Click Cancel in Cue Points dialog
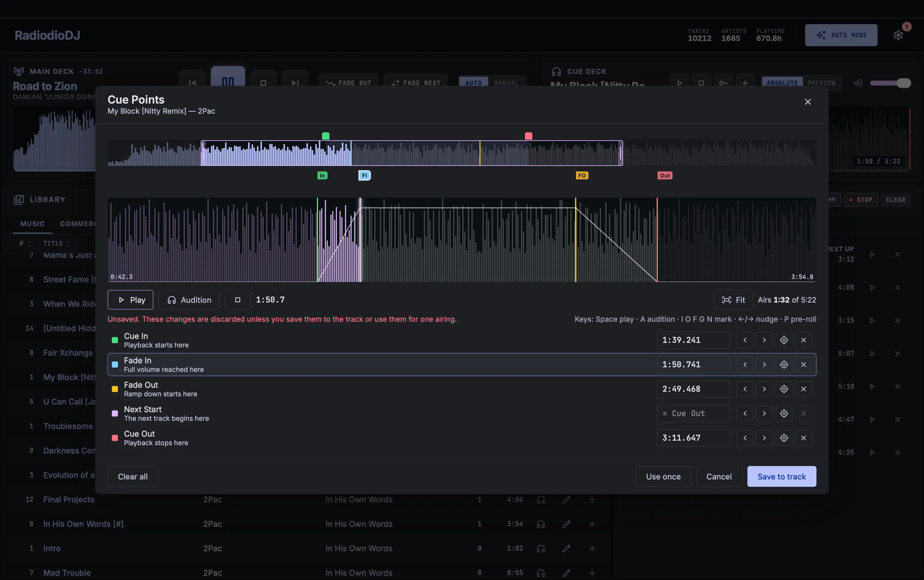 pyautogui.click(x=719, y=476)
